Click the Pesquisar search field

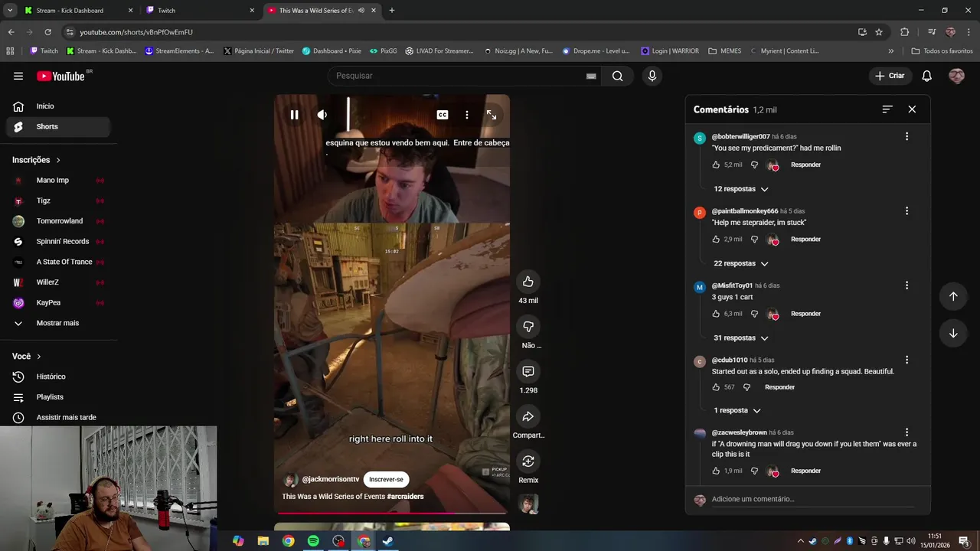458,76
